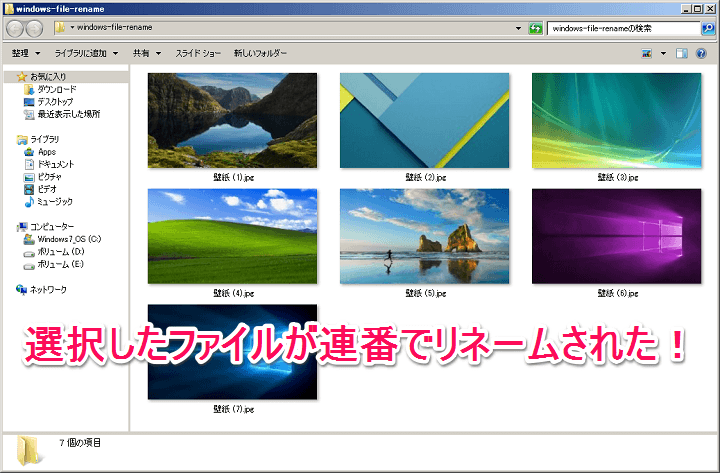Click the folder icon in the address bar
720x473 pixels.
(60, 28)
